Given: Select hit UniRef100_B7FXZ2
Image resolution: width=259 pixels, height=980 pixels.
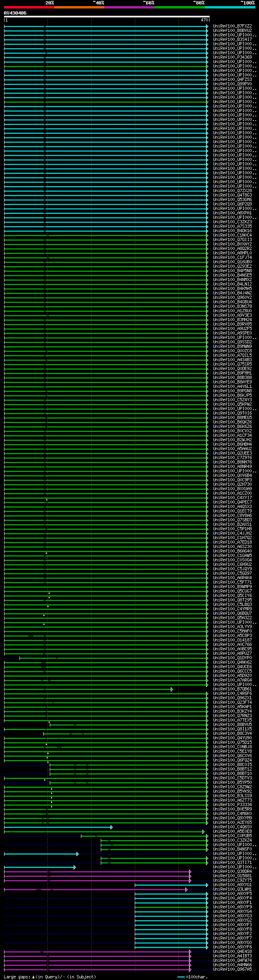Looking at the screenshot, I should click(x=232, y=26).
